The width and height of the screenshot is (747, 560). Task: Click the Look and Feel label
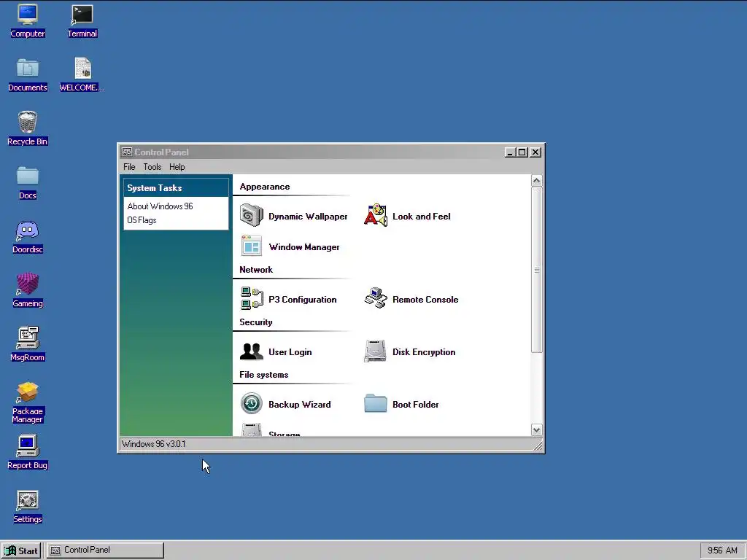pyautogui.click(x=421, y=216)
